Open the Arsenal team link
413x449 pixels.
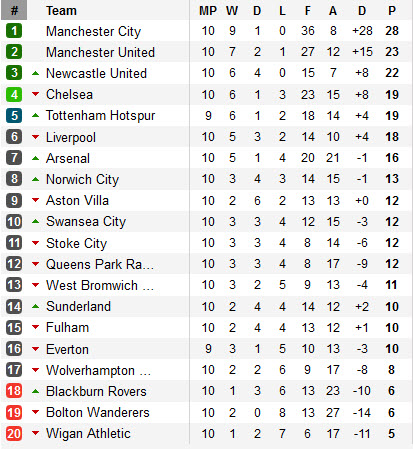(x=68, y=158)
